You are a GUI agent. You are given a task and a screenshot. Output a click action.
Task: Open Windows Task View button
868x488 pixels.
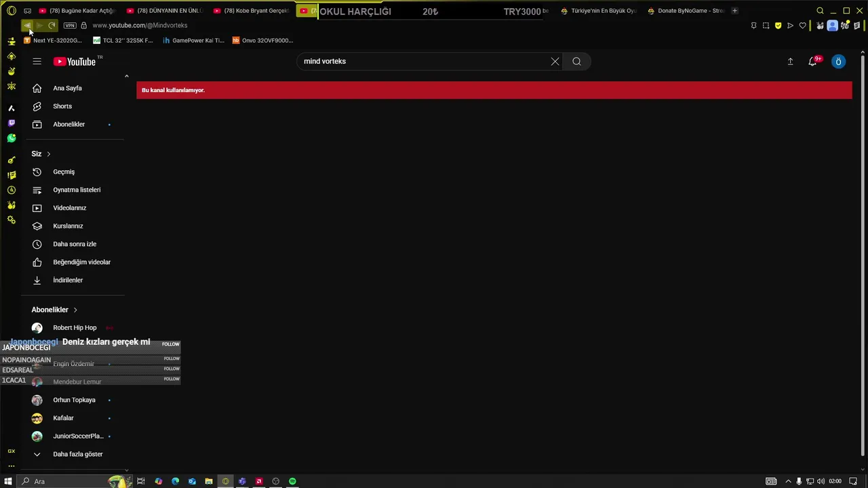point(141,481)
